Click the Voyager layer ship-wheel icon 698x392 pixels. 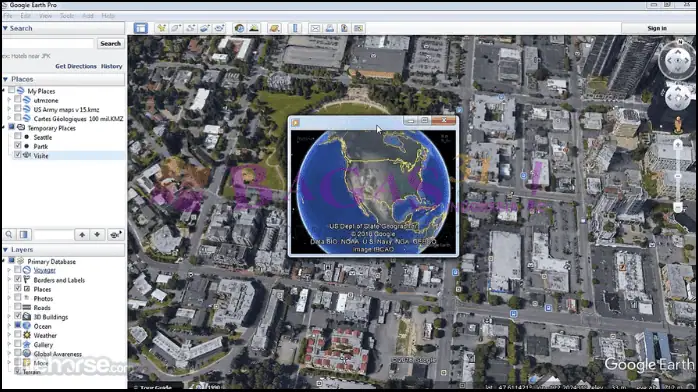[27, 270]
